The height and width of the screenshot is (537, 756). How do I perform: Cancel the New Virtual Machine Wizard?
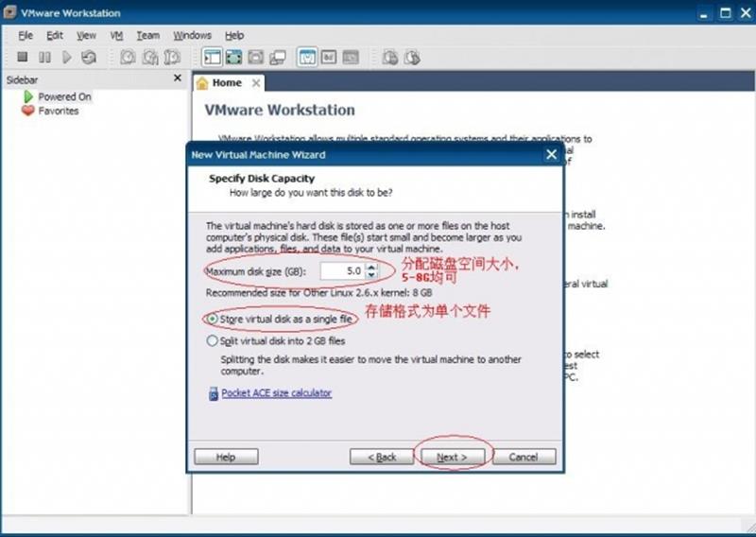click(524, 457)
